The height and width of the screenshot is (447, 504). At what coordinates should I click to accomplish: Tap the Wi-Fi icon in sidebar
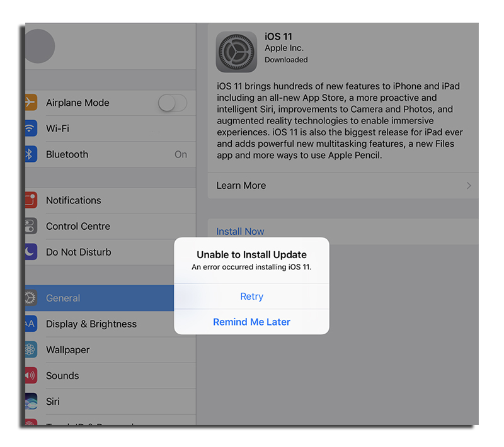point(30,128)
